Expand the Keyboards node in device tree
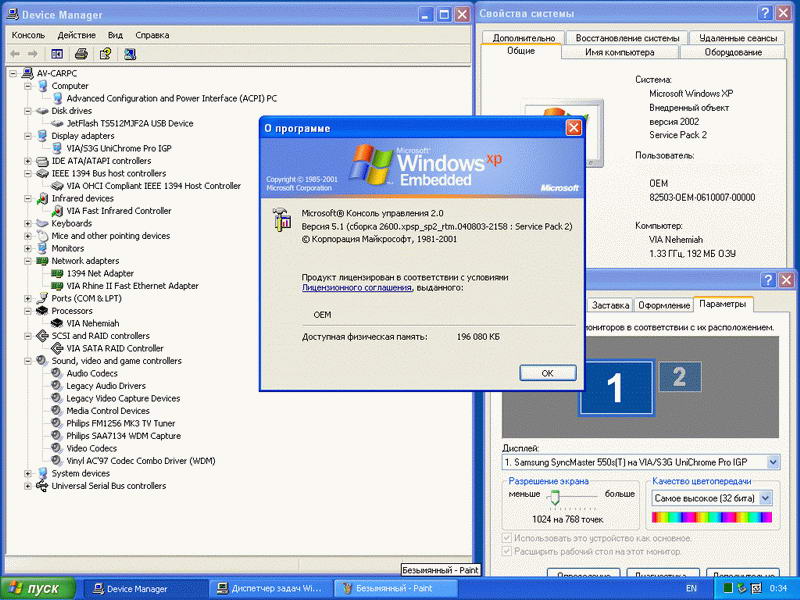The height and width of the screenshot is (600, 800). tap(27, 223)
